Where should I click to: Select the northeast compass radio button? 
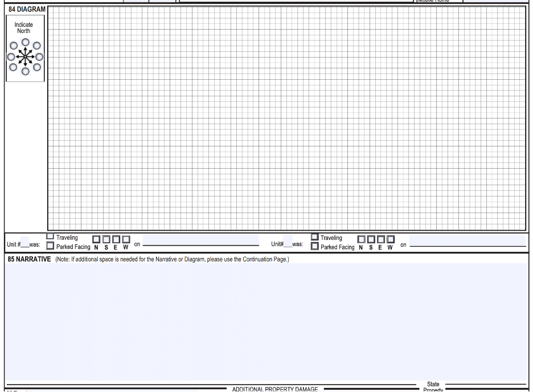click(x=36, y=46)
